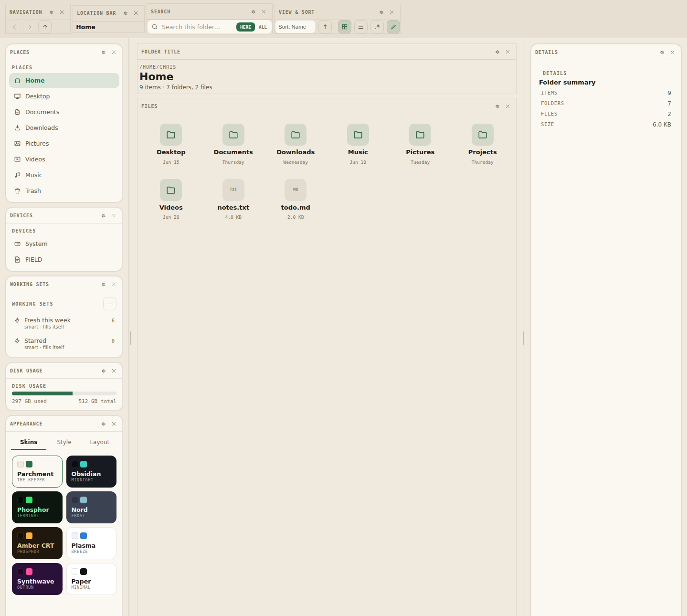Image resolution: width=687 pixels, height=616 pixels.
Task: Select Documents in Places sidebar
Action: (64, 112)
